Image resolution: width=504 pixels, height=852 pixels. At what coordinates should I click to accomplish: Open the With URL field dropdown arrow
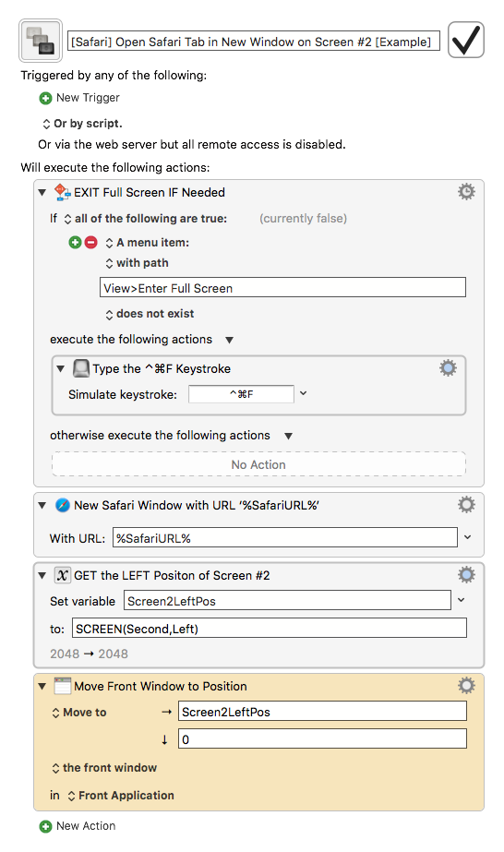click(x=468, y=537)
